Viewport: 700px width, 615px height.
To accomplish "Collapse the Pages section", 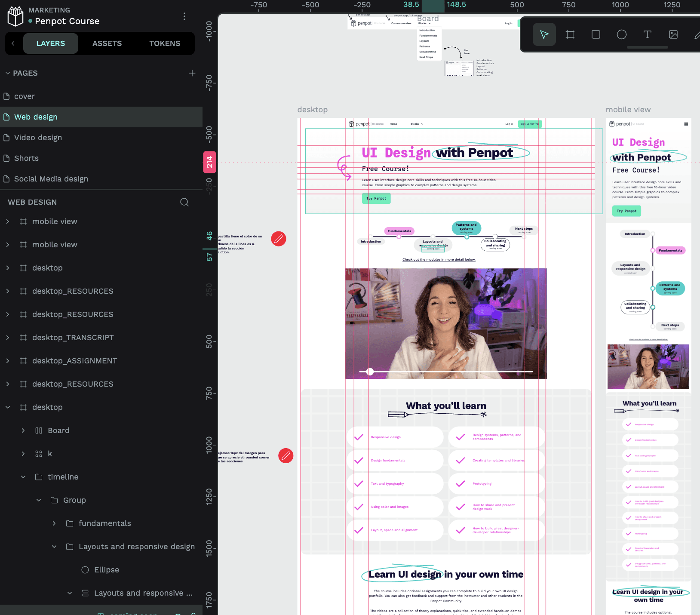I will point(7,73).
